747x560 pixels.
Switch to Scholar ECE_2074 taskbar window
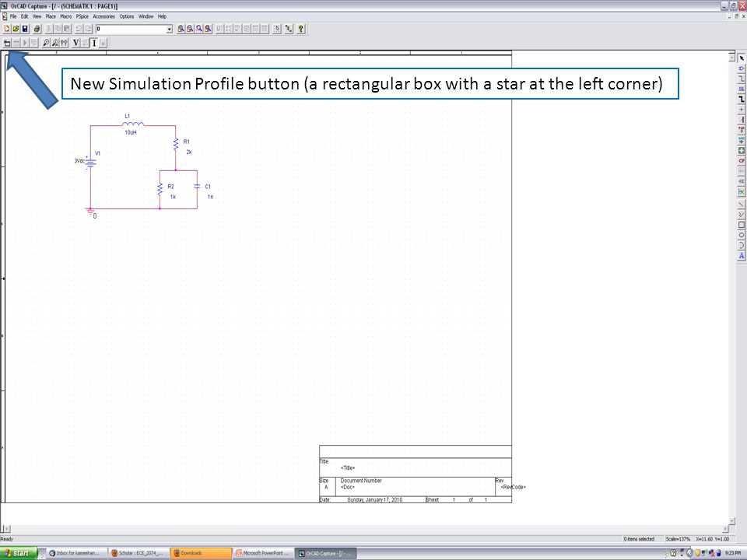coord(139,553)
